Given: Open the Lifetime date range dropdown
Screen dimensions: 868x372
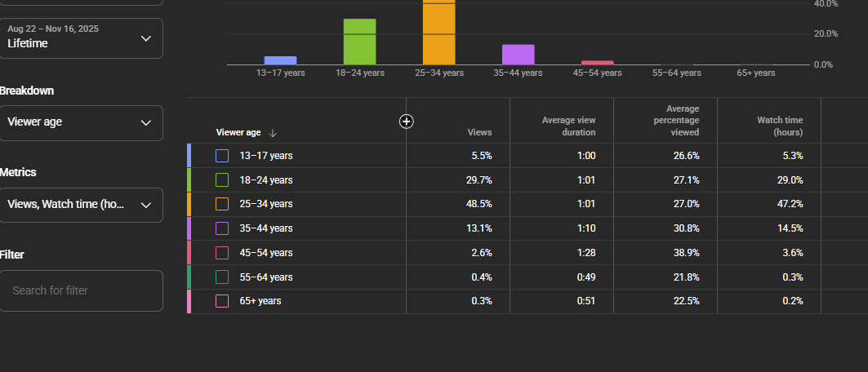Looking at the screenshot, I should pos(81,38).
